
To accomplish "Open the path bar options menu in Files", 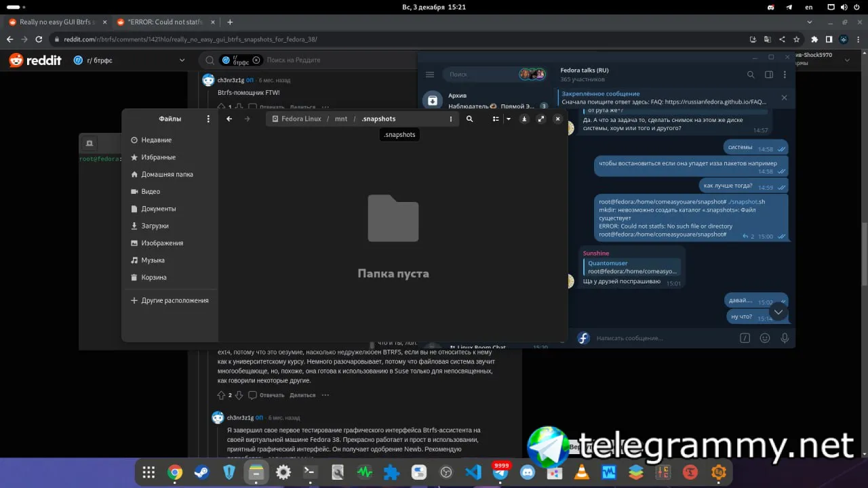I will pos(451,119).
